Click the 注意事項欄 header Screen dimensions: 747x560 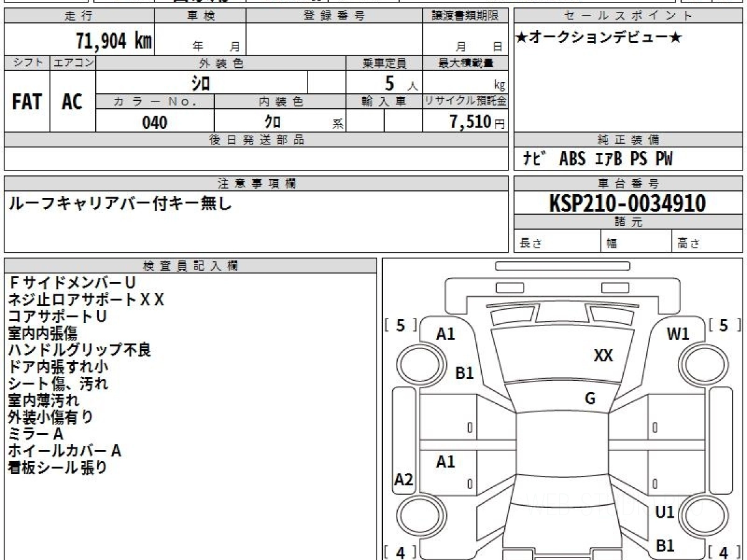tap(256, 184)
